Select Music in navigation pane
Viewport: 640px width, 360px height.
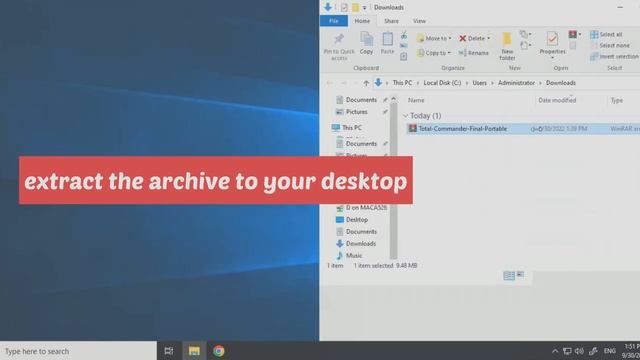point(349,256)
